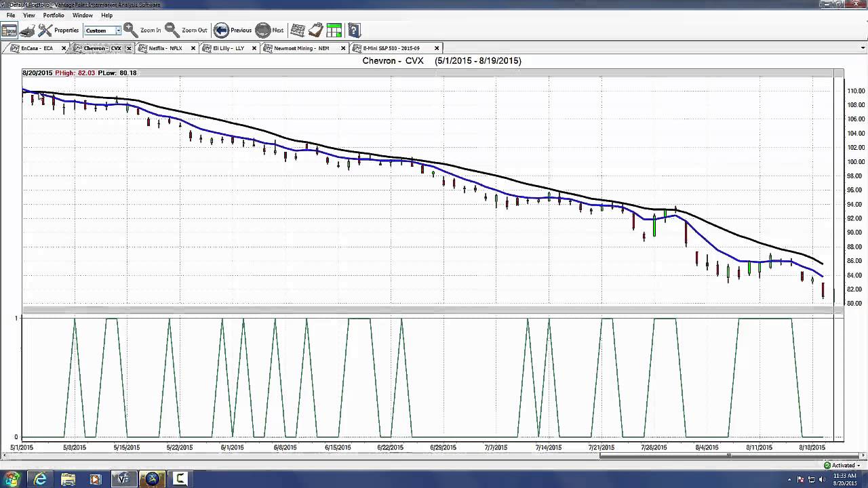Close the EnCana - ECA tab
Screen dimensions: 868x488
pyautogui.click(x=64, y=48)
